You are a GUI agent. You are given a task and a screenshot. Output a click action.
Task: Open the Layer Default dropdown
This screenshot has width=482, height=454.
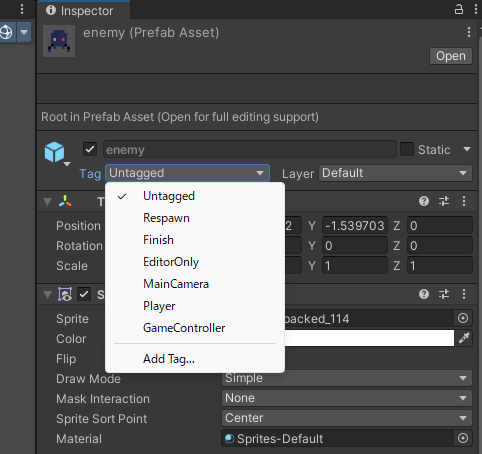(x=395, y=173)
